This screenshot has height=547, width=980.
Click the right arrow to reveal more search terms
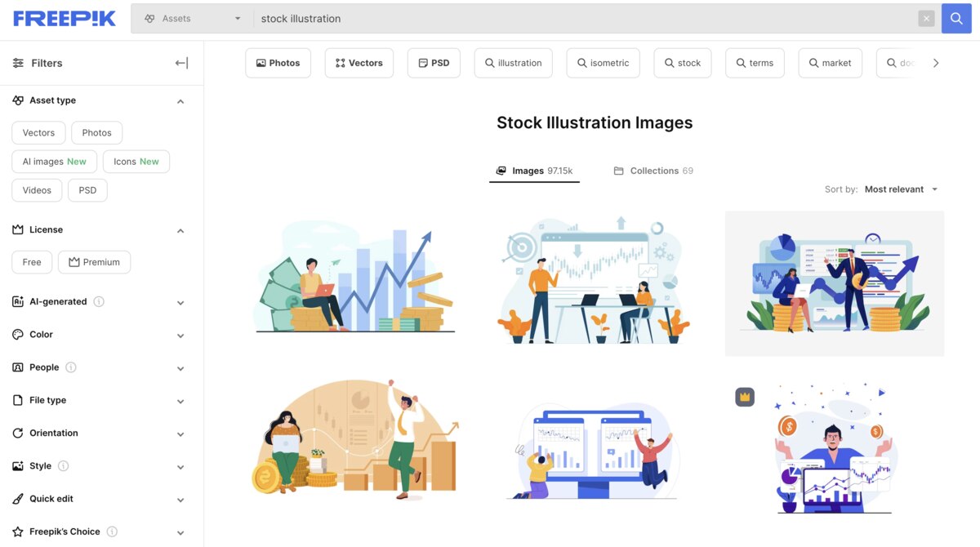[x=936, y=61]
